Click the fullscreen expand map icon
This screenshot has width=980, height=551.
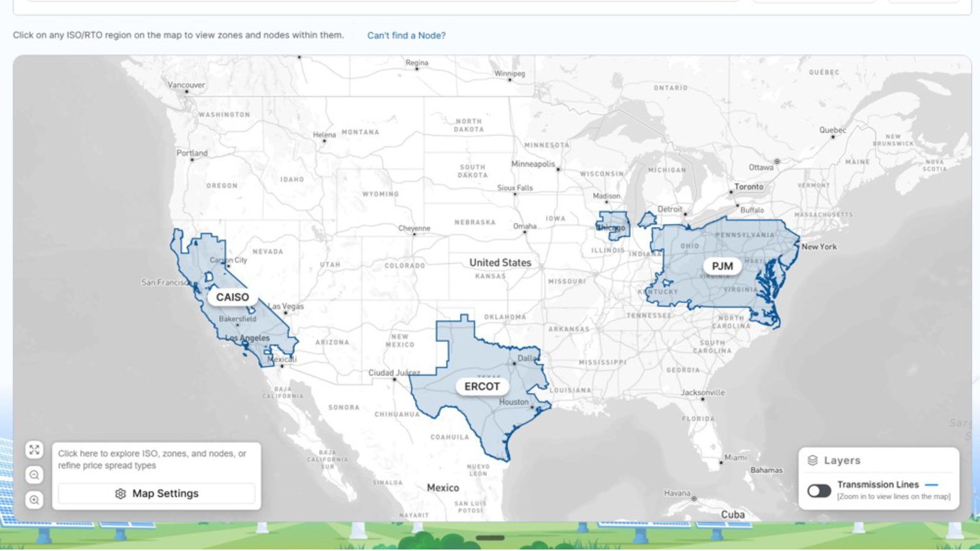(34, 450)
